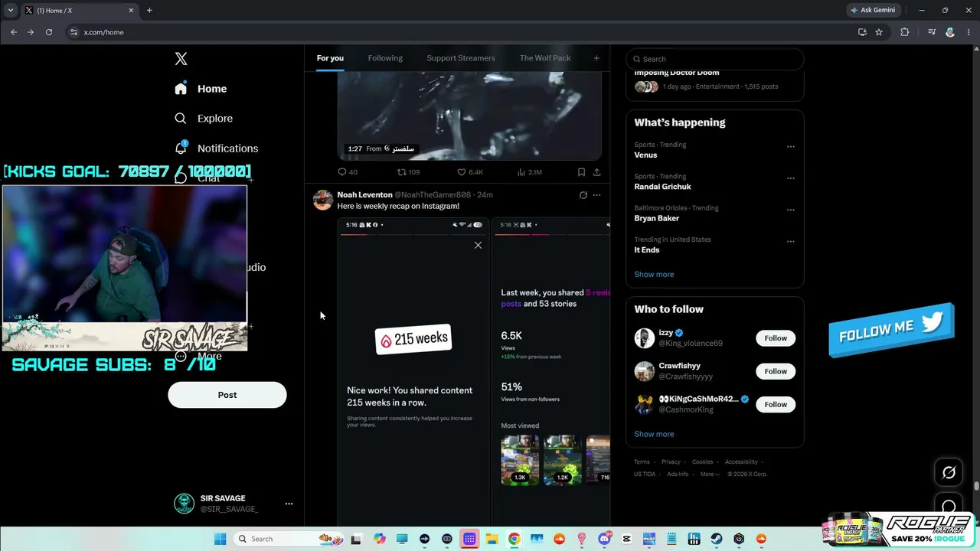This screenshot has height=551, width=980.
Task: Open Chrome profile avatar
Action: pos(950,32)
